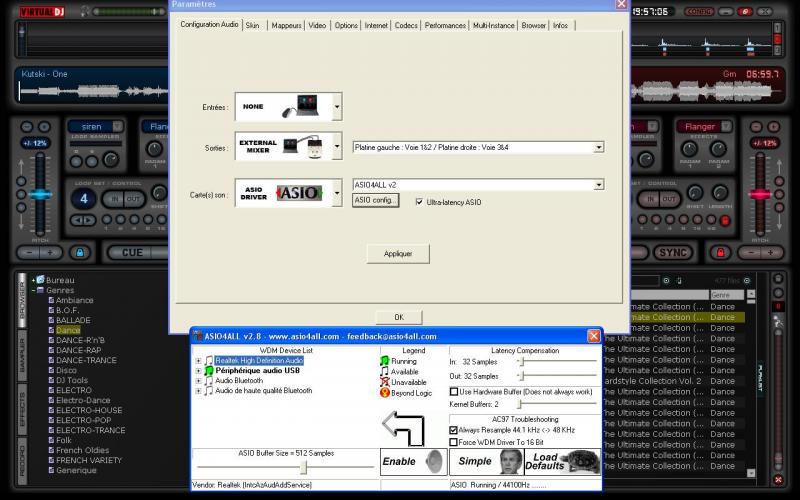The width and height of the screenshot is (800, 500).
Task: Click the left deck CUE button
Action: pos(132,253)
